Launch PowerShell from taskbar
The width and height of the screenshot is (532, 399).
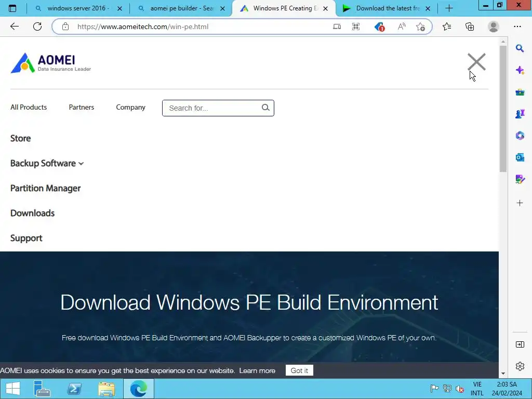click(74, 389)
